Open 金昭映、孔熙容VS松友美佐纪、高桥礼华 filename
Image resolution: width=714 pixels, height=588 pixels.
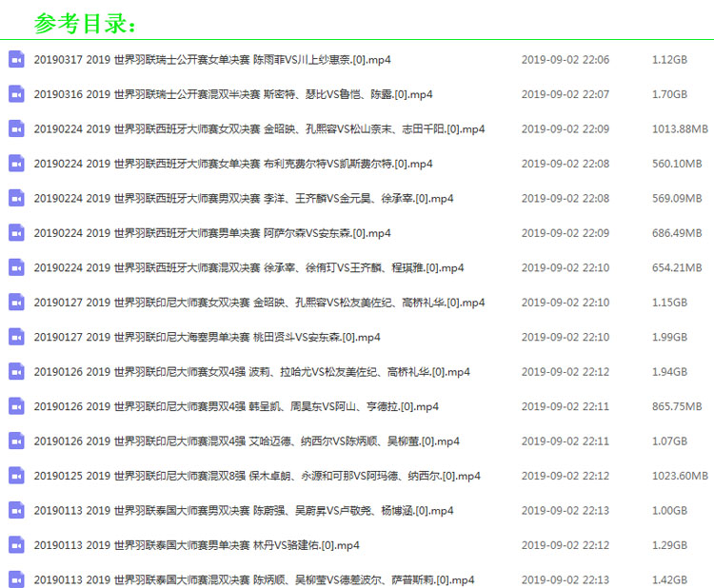pos(259,303)
